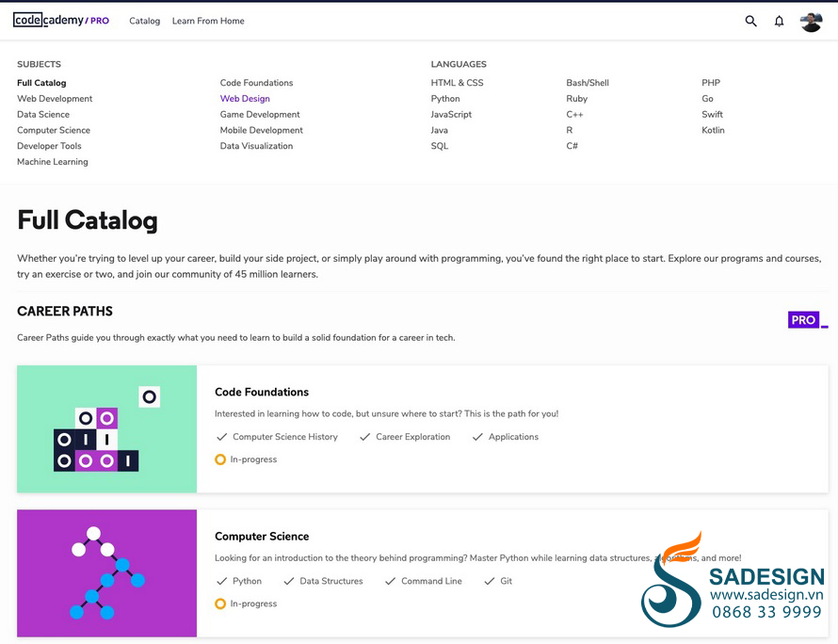Viewport: 838px width, 644px height.
Task: Open the C# language link
Action: tap(572, 146)
